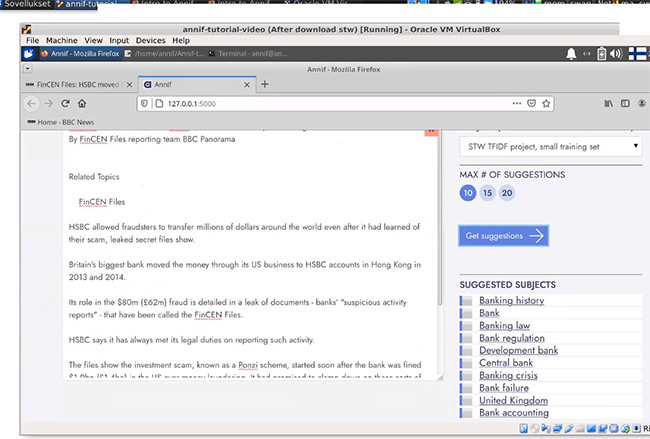Click the text area vertical scrollbar
Screen dimensions: 650x439
pos(440,218)
